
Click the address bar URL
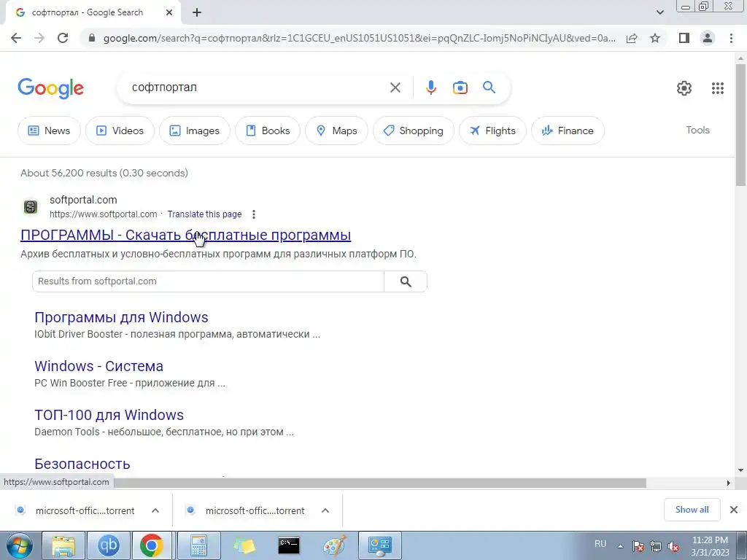pyautogui.click(x=359, y=38)
